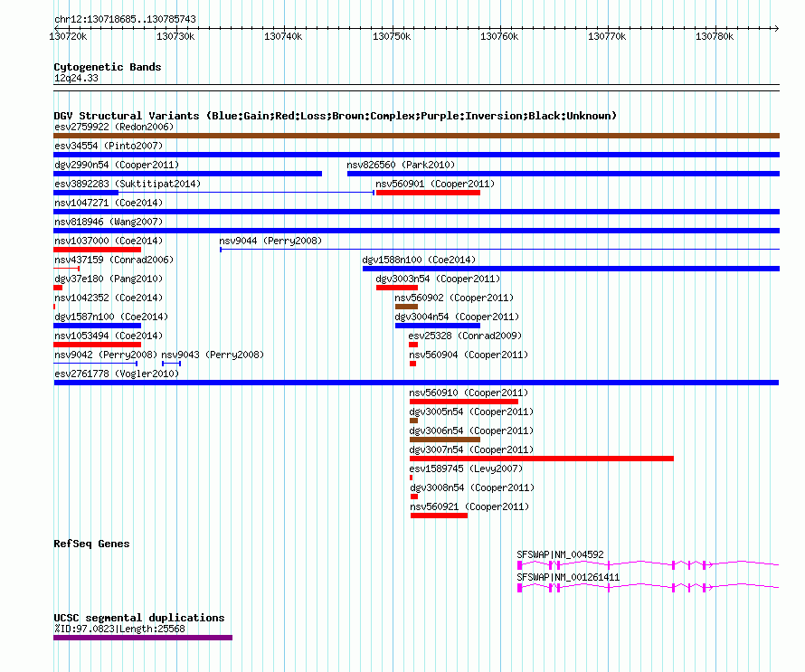Click the nsv560901 (Cooper2011) label
805x672 pixels.
pos(435,184)
